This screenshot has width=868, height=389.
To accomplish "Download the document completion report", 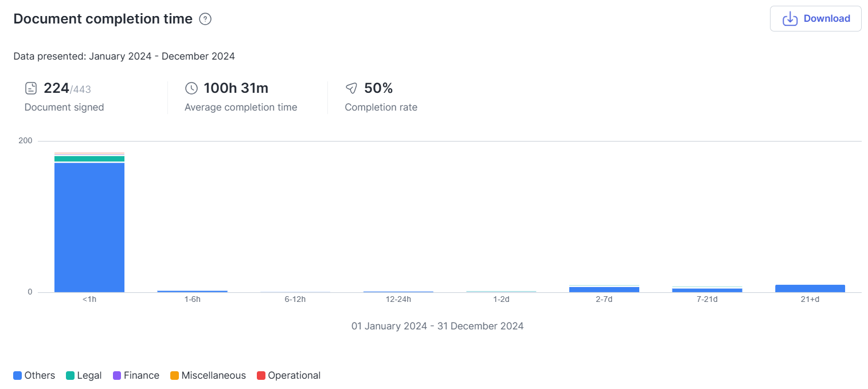I will pyautogui.click(x=815, y=19).
